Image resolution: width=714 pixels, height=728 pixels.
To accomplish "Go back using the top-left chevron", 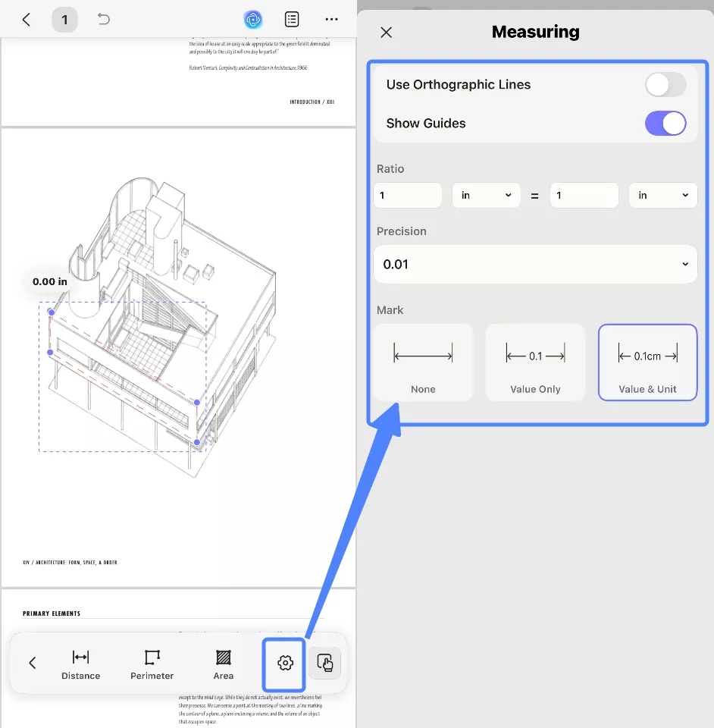I will click(x=27, y=20).
